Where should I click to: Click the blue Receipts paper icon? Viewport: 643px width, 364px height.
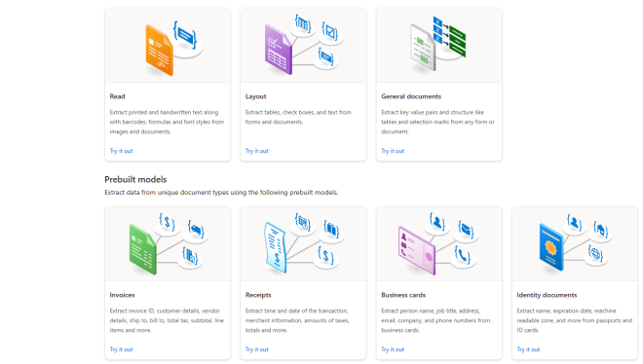(275, 248)
